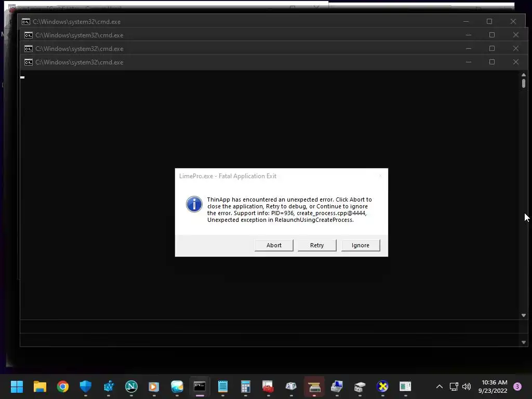The height and width of the screenshot is (399, 532).
Task: Open the clock and date showing 10:36 AM
Action: pos(493,387)
